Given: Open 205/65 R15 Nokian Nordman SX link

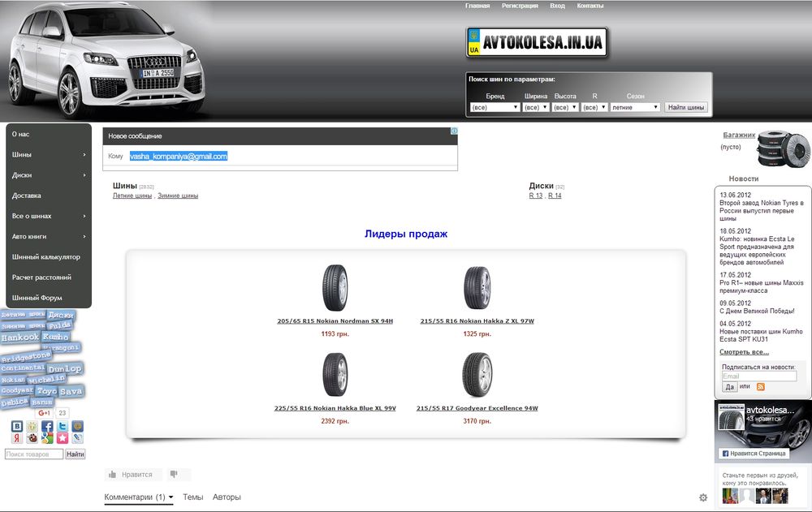Looking at the screenshot, I should (335, 321).
